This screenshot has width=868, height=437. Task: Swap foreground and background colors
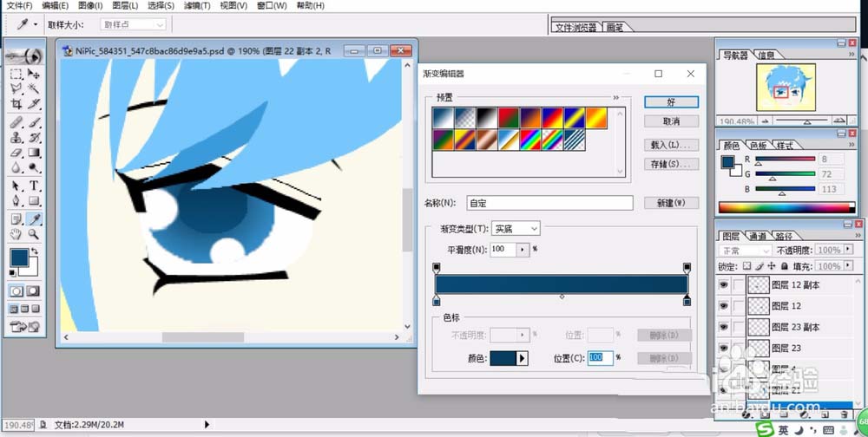(x=35, y=251)
